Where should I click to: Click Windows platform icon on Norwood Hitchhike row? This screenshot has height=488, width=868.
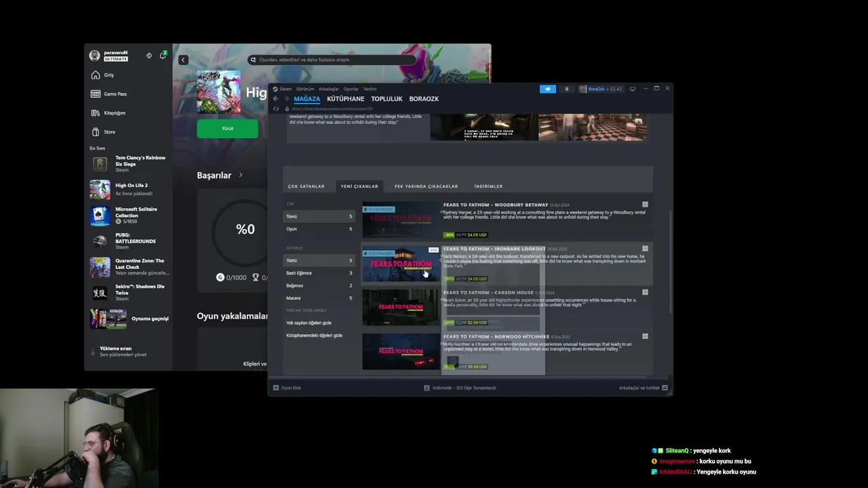pyautogui.click(x=645, y=336)
